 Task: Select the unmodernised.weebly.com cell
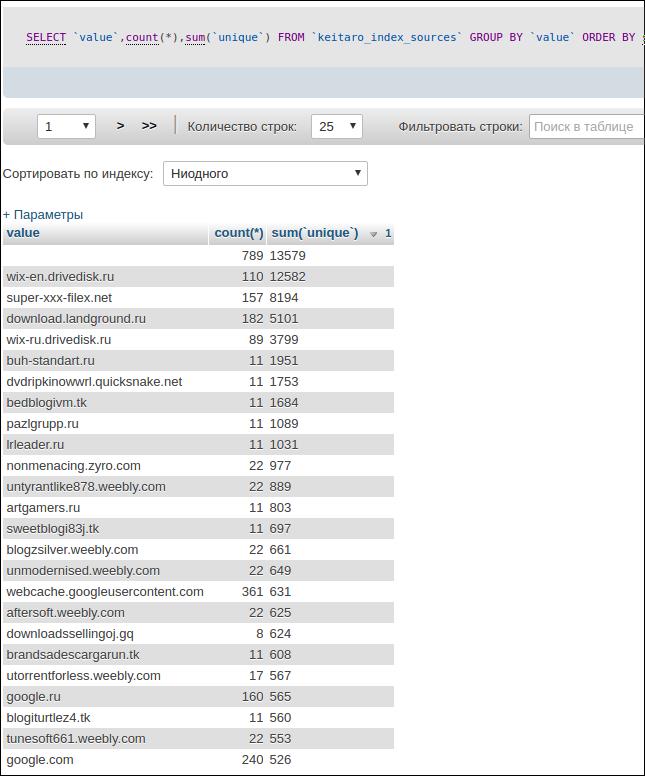pyautogui.click(x=105, y=571)
